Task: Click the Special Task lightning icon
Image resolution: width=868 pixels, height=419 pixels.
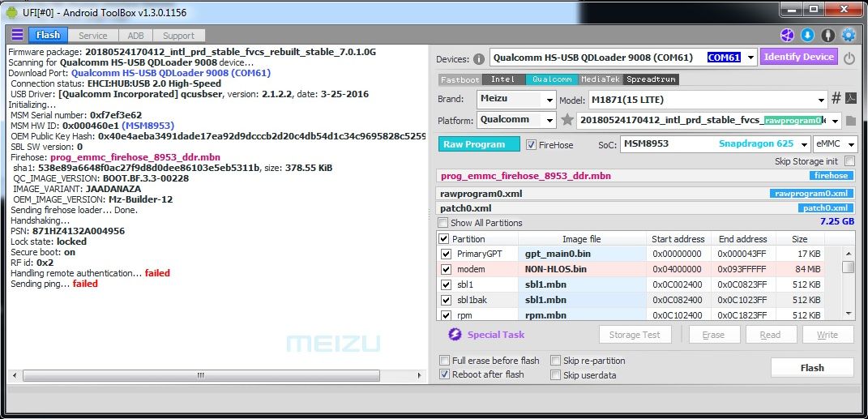Action: [455, 335]
